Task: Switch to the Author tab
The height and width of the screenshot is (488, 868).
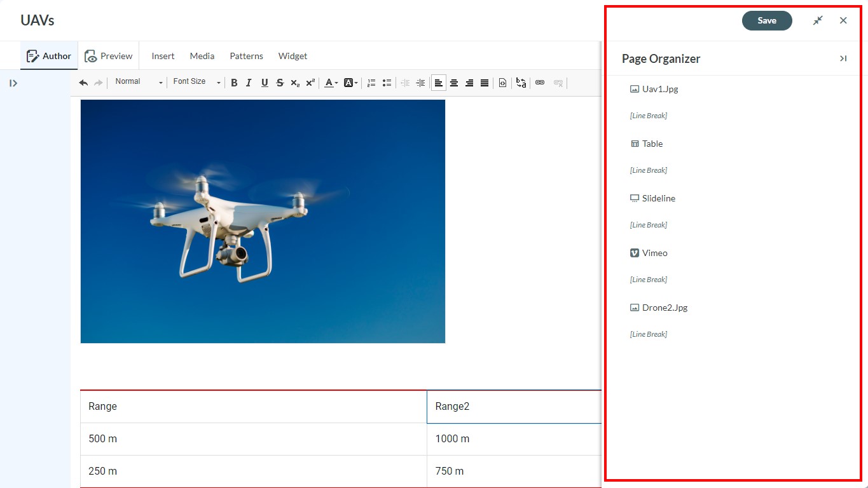Action: (x=49, y=56)
